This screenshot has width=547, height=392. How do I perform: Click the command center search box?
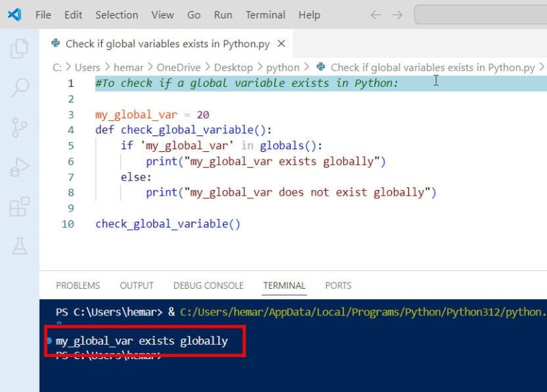coord(481,14)
